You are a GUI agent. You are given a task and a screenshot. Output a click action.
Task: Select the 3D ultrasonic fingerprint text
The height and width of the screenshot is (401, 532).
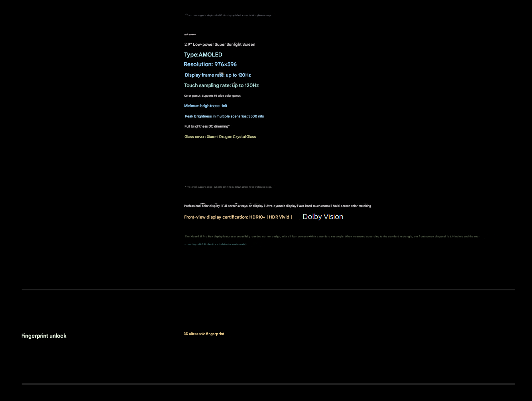204,334
